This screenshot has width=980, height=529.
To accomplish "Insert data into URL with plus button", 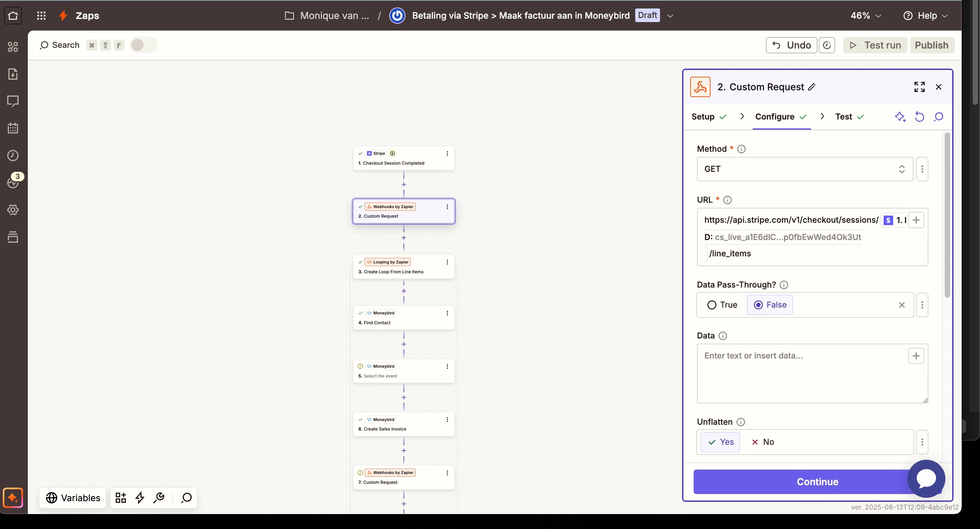I will (916, 220).
